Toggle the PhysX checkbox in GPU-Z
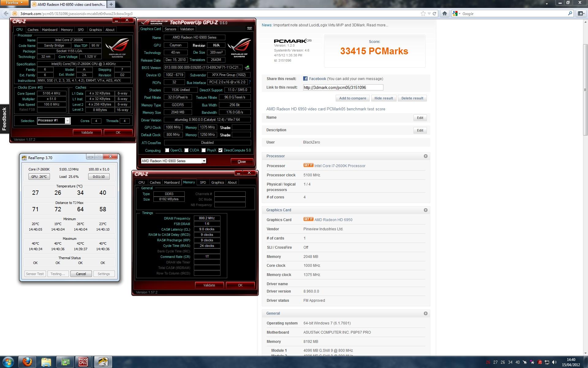Screen dimensions: 588x368 point(203,150)
